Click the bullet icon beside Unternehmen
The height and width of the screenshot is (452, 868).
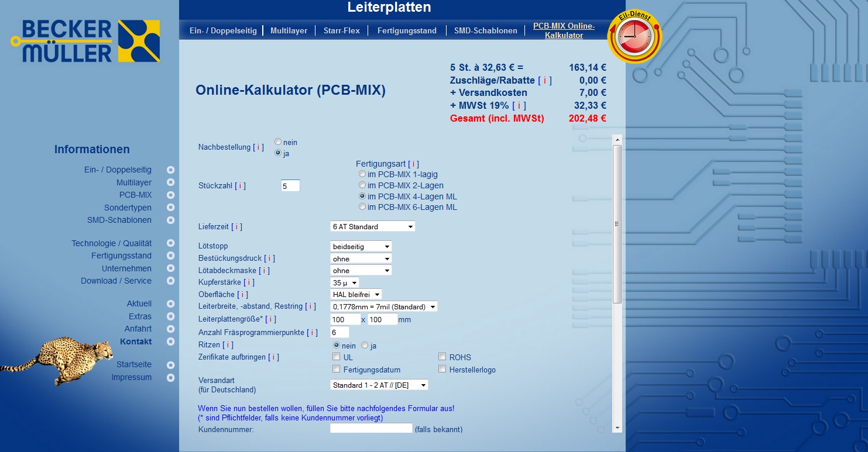pyautogui.click(x=170, y=268)
